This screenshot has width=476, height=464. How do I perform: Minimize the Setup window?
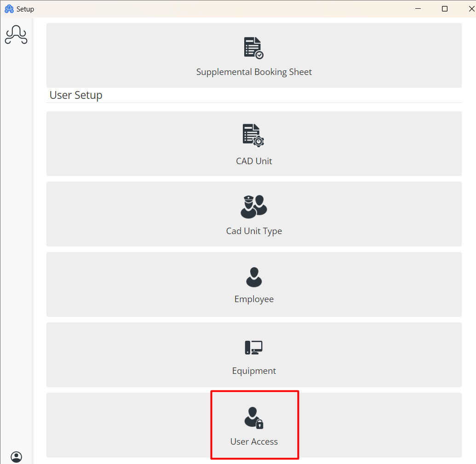(418, 8)
